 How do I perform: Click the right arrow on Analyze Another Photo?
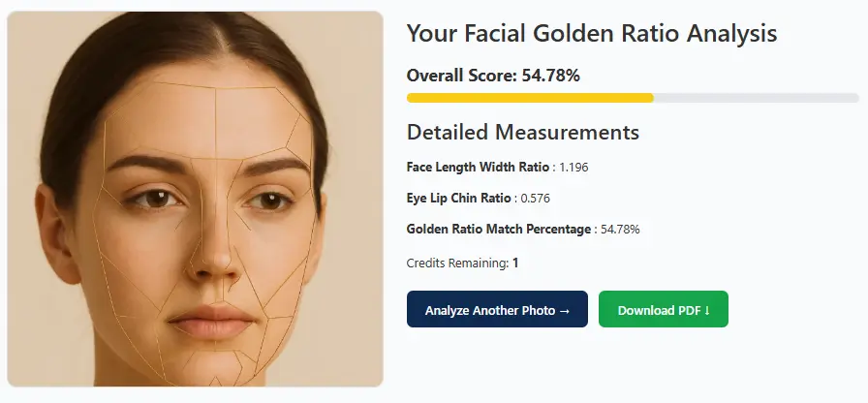(565, 310)
